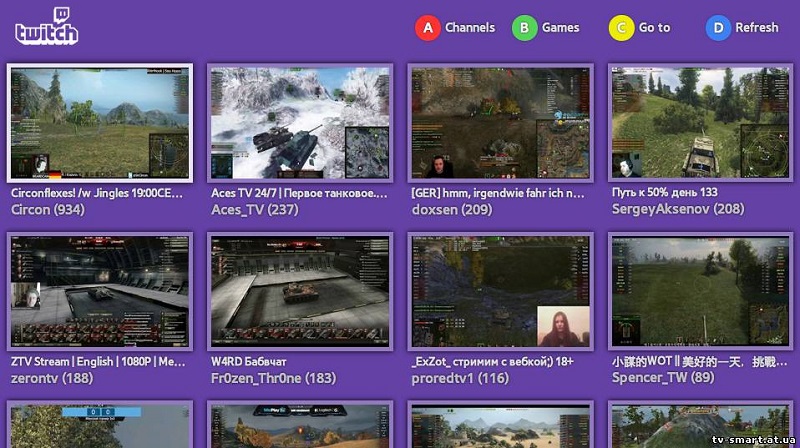Click title 'Путь к 50% день 133'
The width and height of the screenshot is (800, 448).
[664, 192]
